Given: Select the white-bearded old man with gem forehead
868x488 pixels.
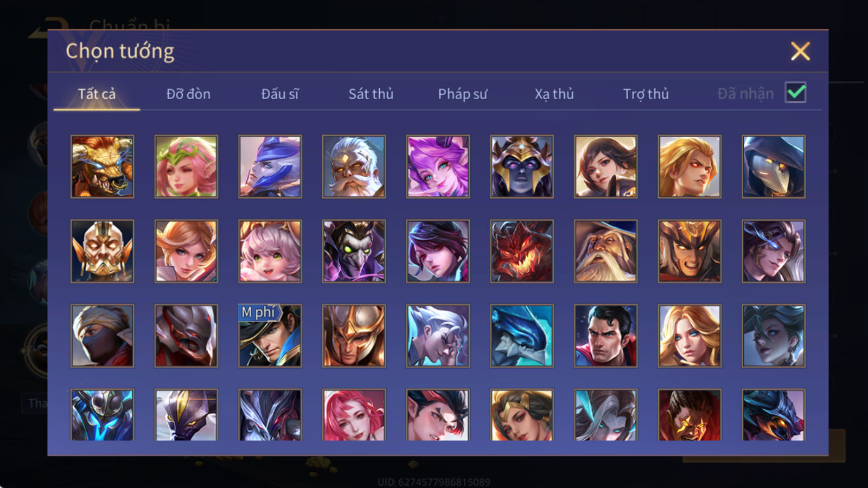Looking at the screenshot, I should coord(354,166).
